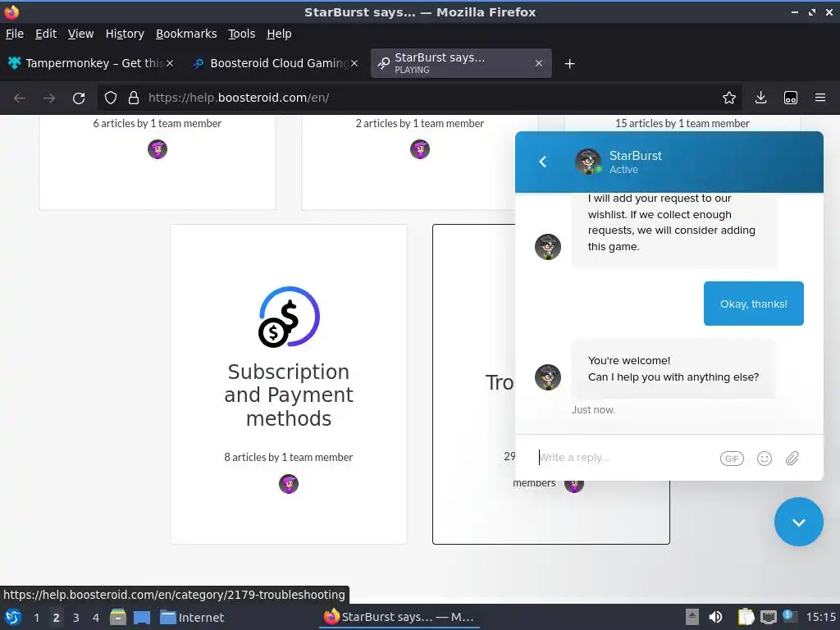Switch to workspace 4
840x630 pixels.
pyautogui.click(x=96, y=617)
